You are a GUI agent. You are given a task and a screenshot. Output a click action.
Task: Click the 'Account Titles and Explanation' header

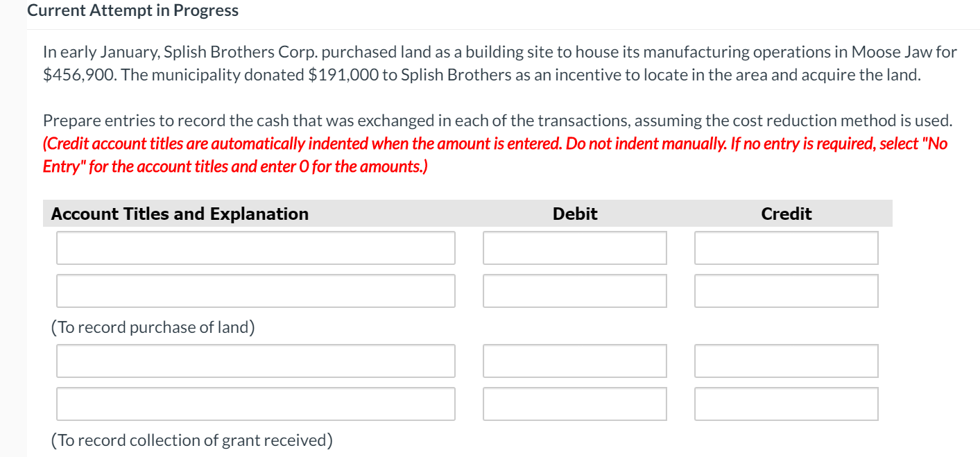(x=180, y=214)
